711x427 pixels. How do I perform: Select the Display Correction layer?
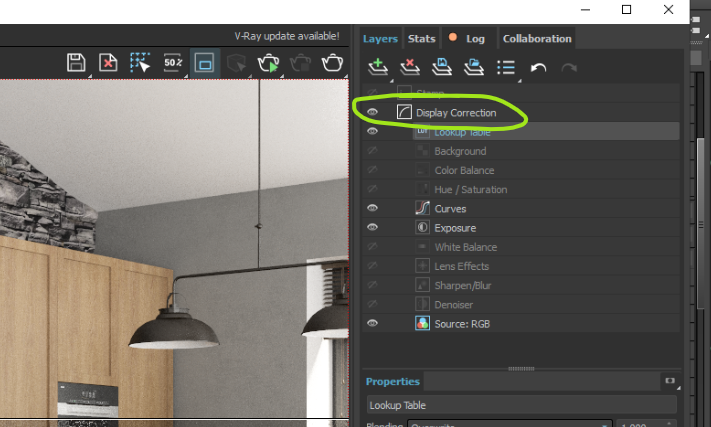(456, 113)
